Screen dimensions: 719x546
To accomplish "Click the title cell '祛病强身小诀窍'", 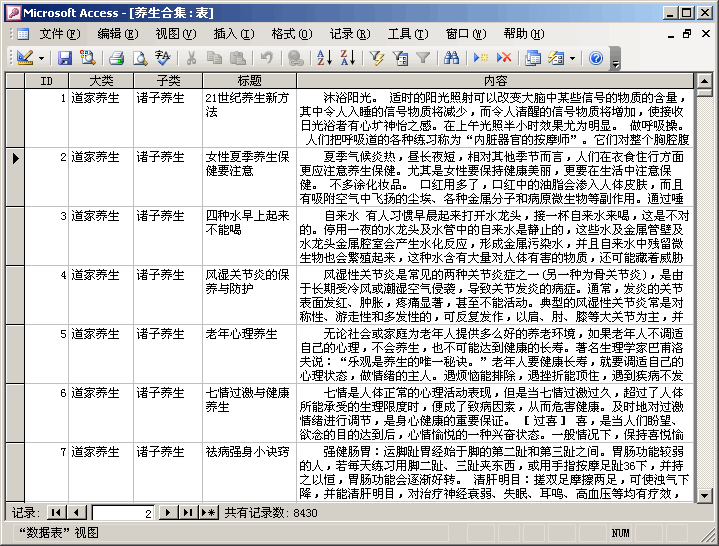I will 249,472.
